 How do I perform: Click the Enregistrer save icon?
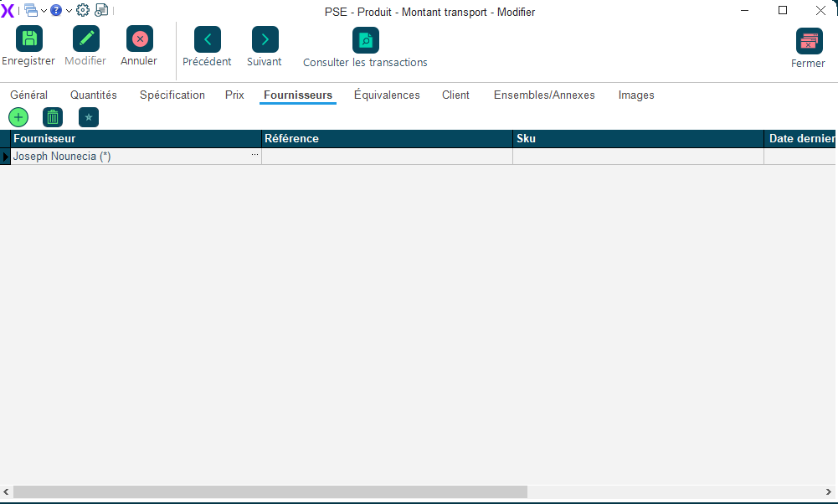29,39
